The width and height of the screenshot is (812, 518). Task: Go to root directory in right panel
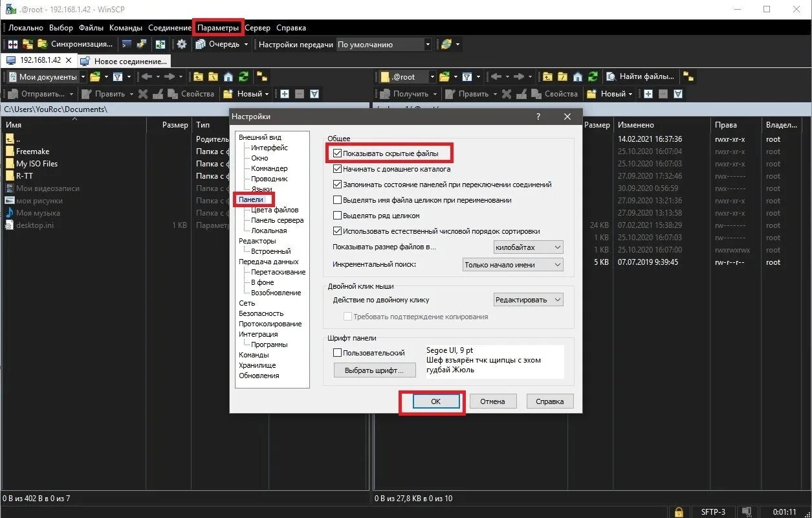click(x=563, y=76)
